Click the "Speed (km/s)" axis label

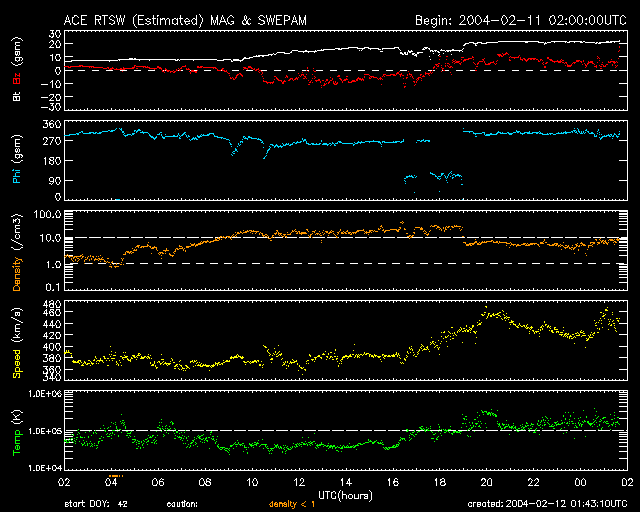[x=17, y=343]
